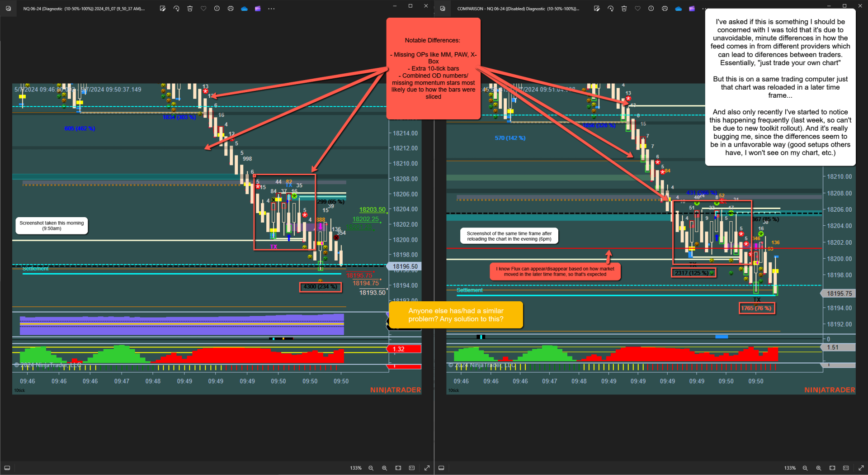Viewport: 868px width, 475px height.
Task: Enter fullscreen in the right COMPARISON window
Action: click(x=861, y=468)
